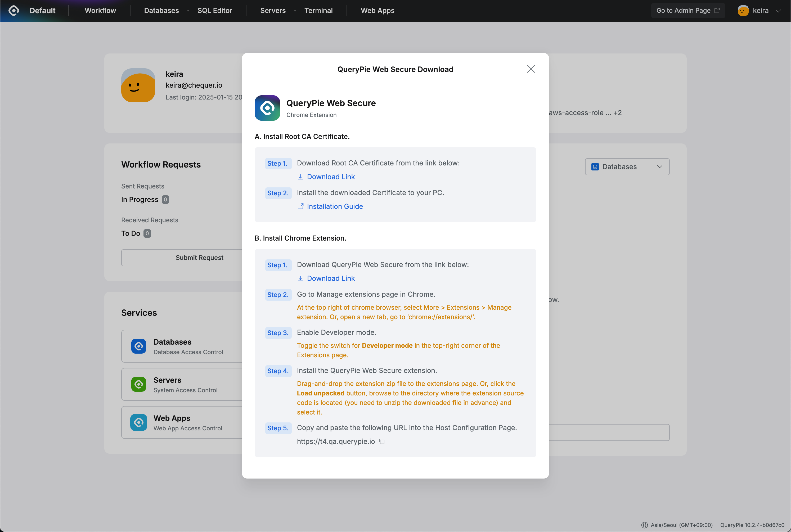This screenshot has width=791, height=532.
Task: Click Submit Request under Workflow Requests
Action: click(200, 258)
